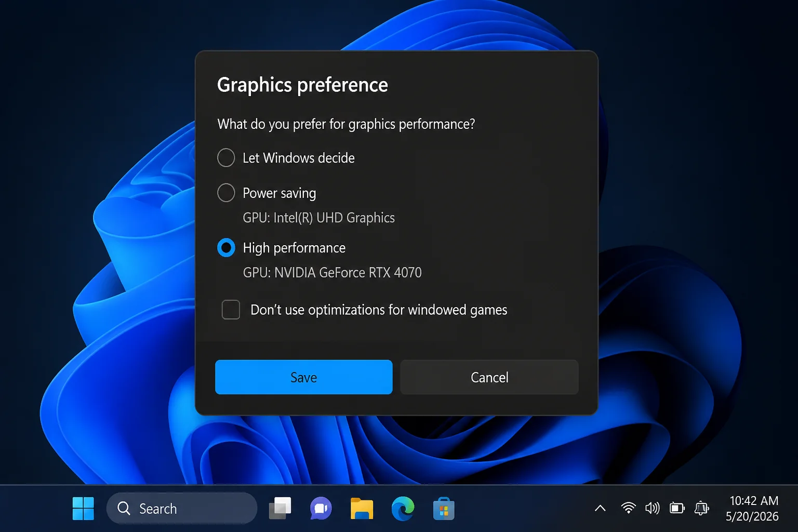Click the date 5/20/2026

752,516
